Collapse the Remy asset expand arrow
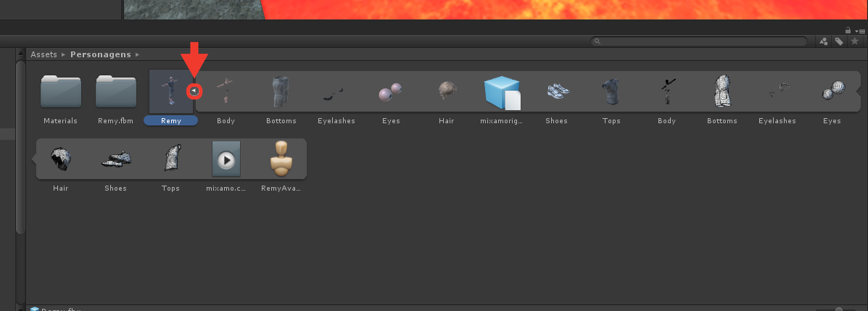 click(x=194, y=90)
